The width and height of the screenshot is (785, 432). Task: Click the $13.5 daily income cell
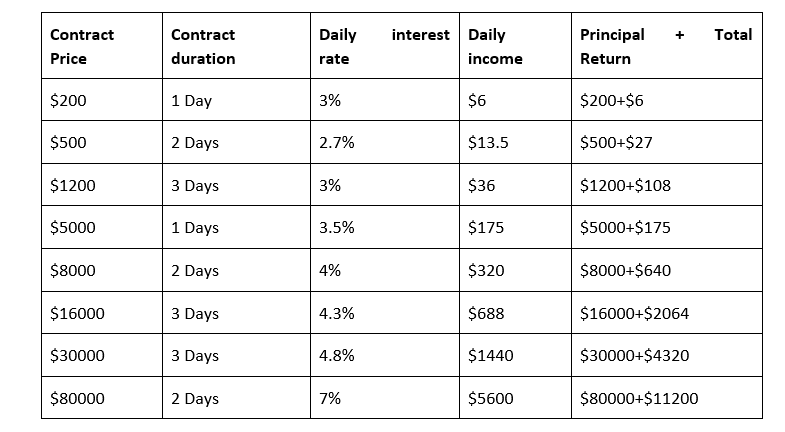(488, 143)
